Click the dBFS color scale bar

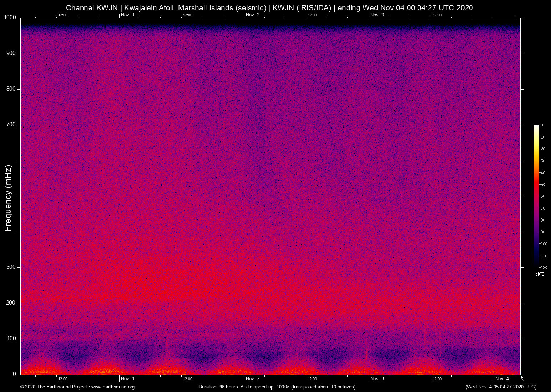536,196
